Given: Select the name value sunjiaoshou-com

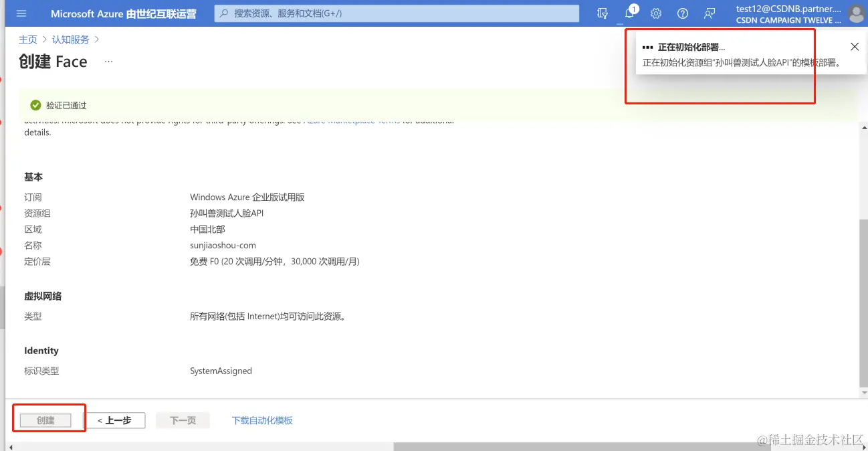Looking at the screenshot, I should click(223, 246).
